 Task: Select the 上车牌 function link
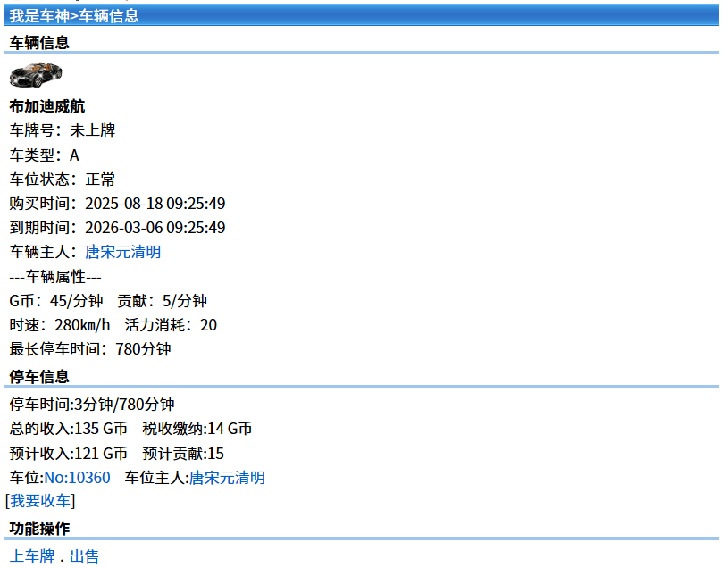pyautogui.click(x=32, y=556)
